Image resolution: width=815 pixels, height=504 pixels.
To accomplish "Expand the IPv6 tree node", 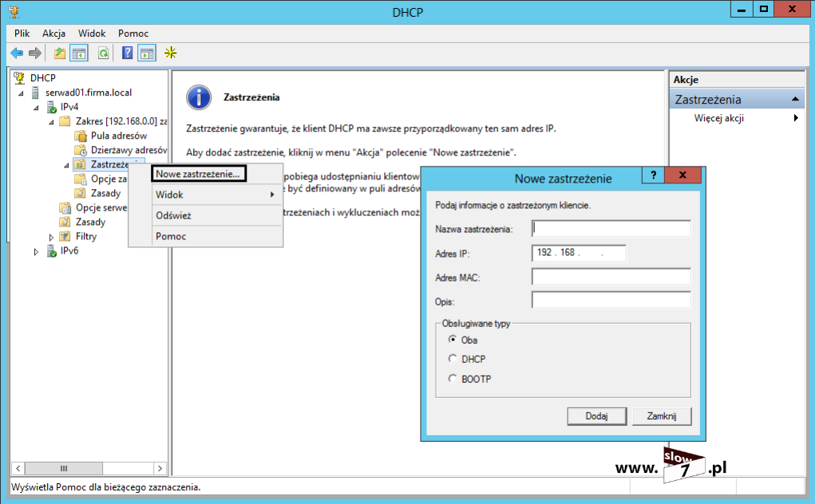I will click(36, 251).
